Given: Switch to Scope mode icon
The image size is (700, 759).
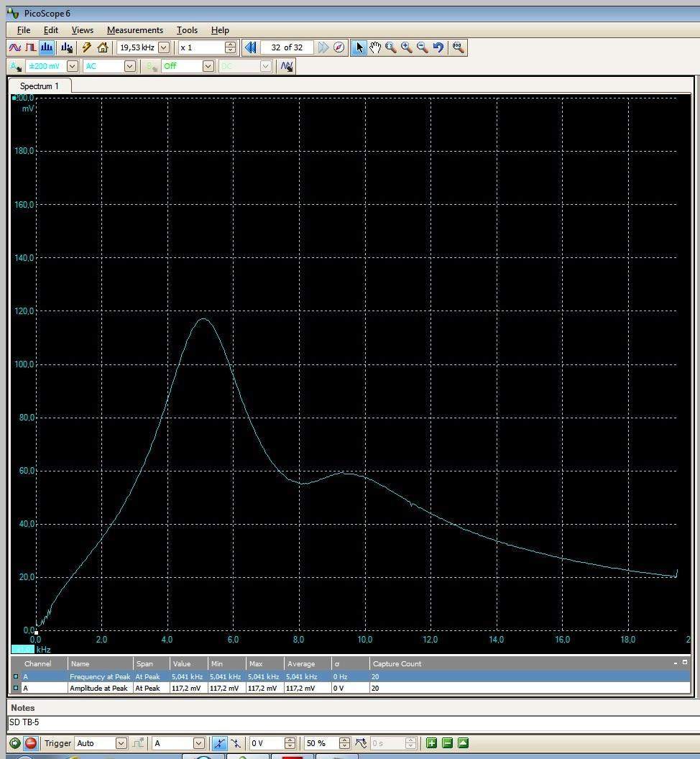Looking at the screenshot, I should (14, 47).
